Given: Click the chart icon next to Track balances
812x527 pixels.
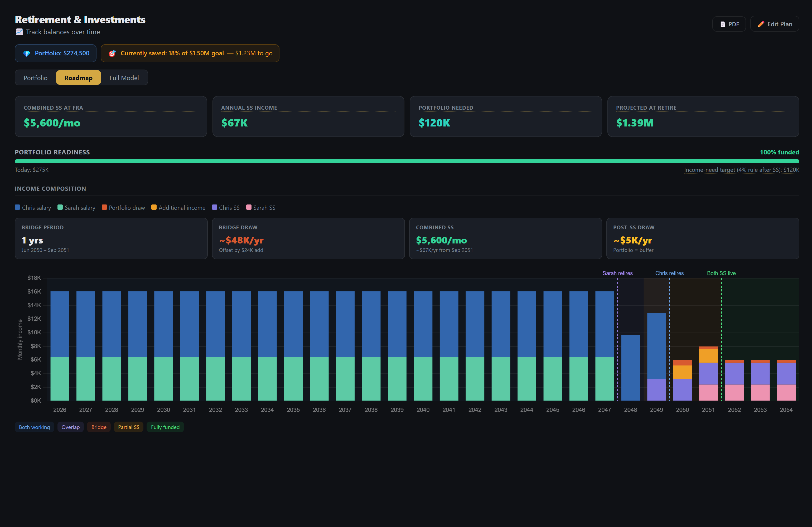Looking at the screenshot, I should (20, 32).
